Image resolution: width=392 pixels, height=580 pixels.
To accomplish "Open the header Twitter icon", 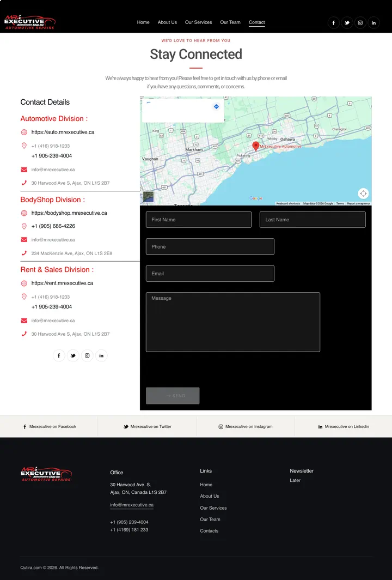I will pos(347,22).
